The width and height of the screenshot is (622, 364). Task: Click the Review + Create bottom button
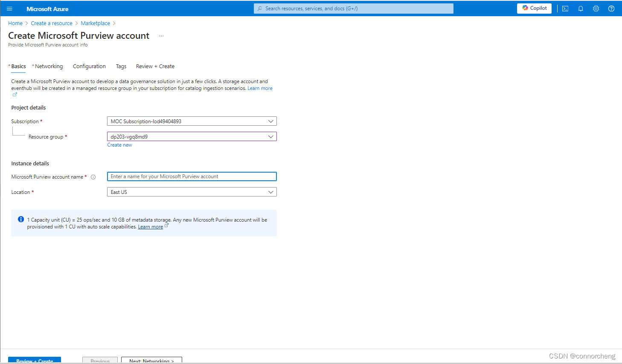coord(35,360)
